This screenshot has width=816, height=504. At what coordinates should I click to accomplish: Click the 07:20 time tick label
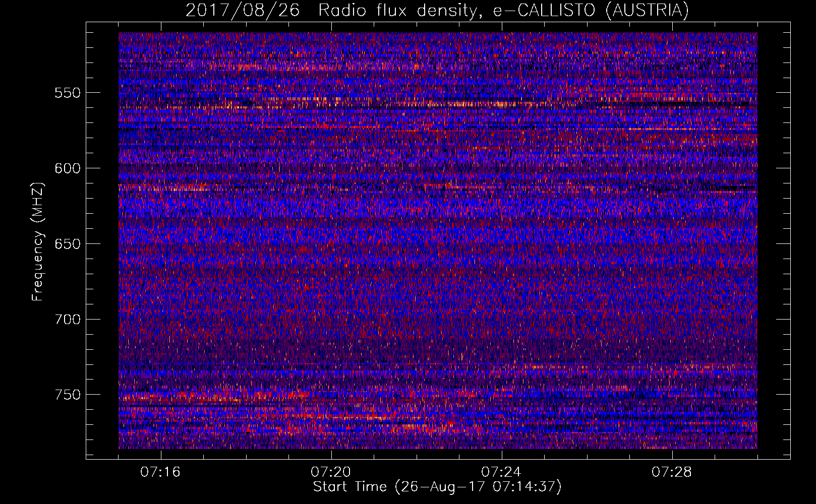331,472
